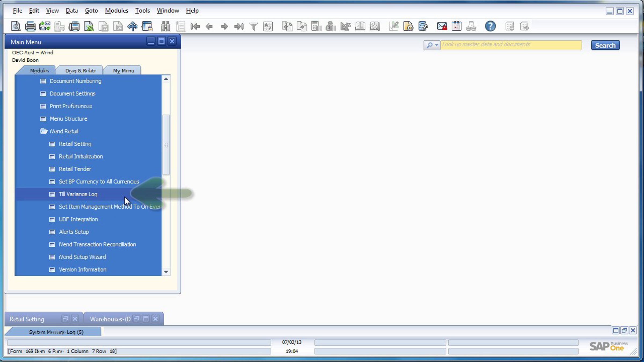
Task: Click the Find binoculars icon
Action: (166, 26)
